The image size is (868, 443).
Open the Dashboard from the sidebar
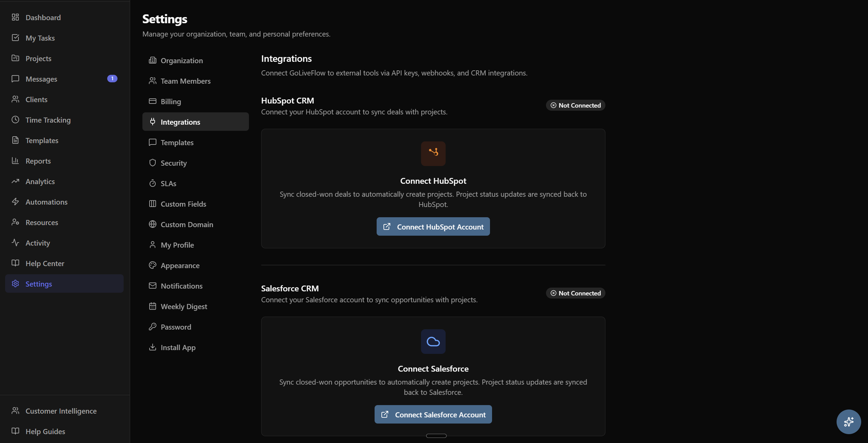(x=43, y=17)
